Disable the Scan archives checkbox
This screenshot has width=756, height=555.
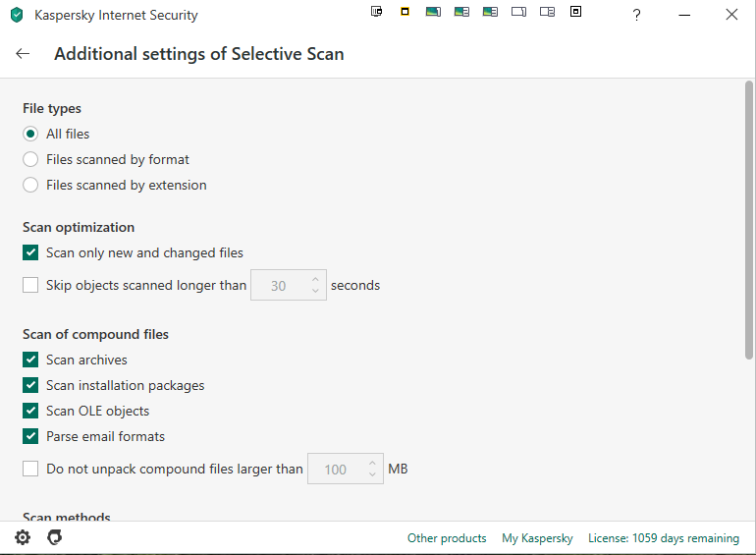coord(31,360)
